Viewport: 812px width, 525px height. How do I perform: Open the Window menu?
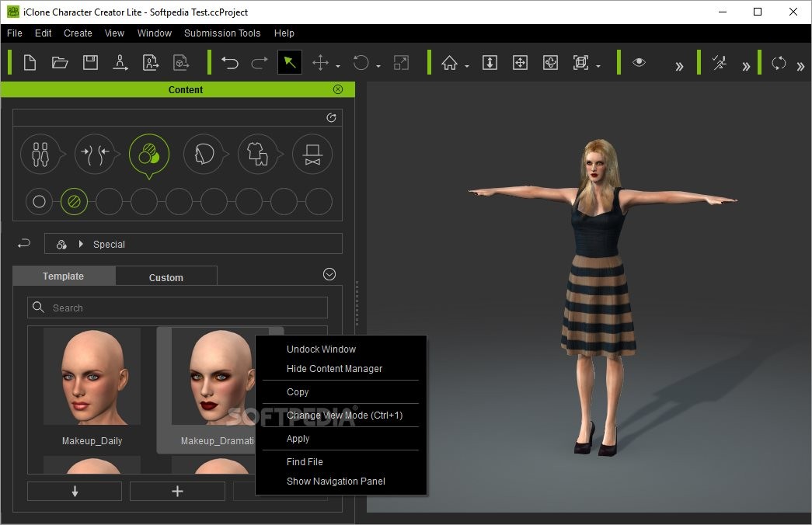coord(155,33)
